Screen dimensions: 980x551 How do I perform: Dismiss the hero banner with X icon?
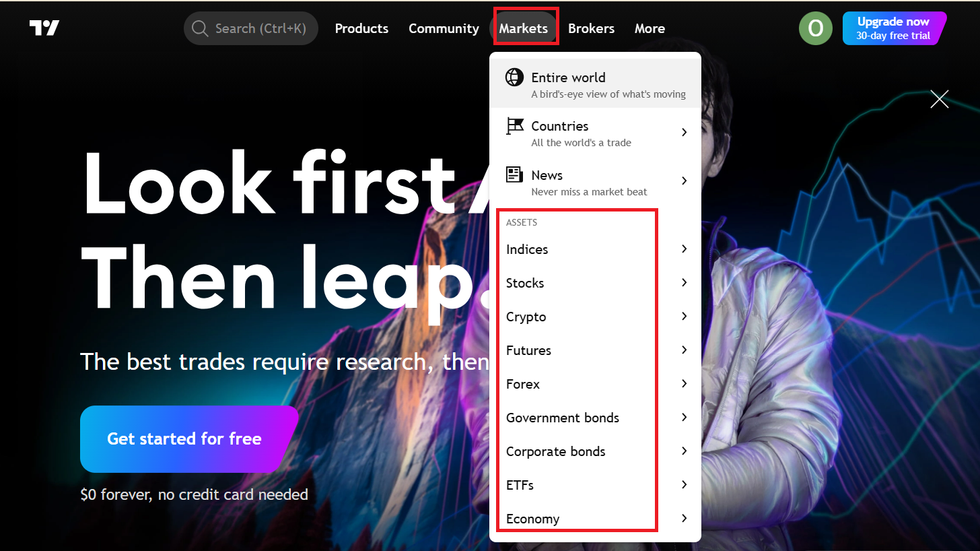pos(939,99)
